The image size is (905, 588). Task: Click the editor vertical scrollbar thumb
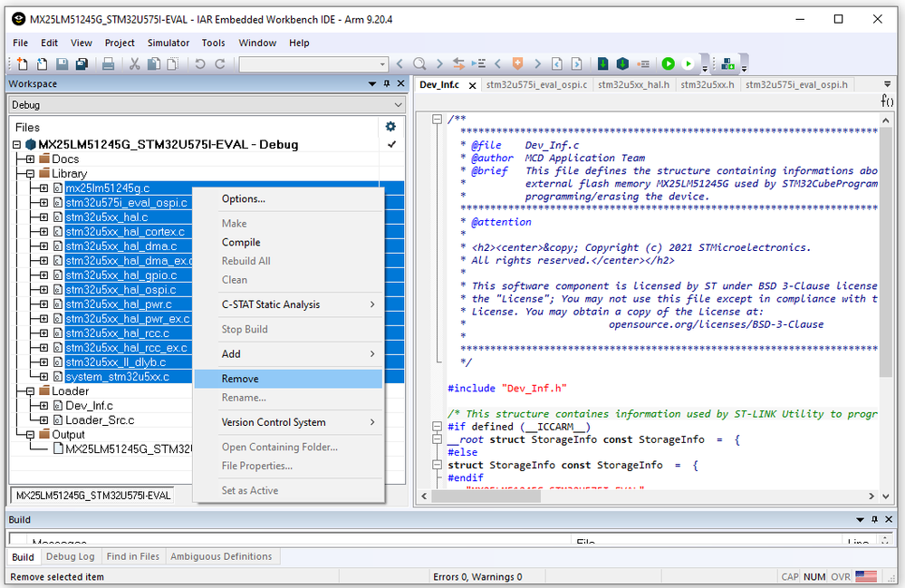click(x=885, y=253)
